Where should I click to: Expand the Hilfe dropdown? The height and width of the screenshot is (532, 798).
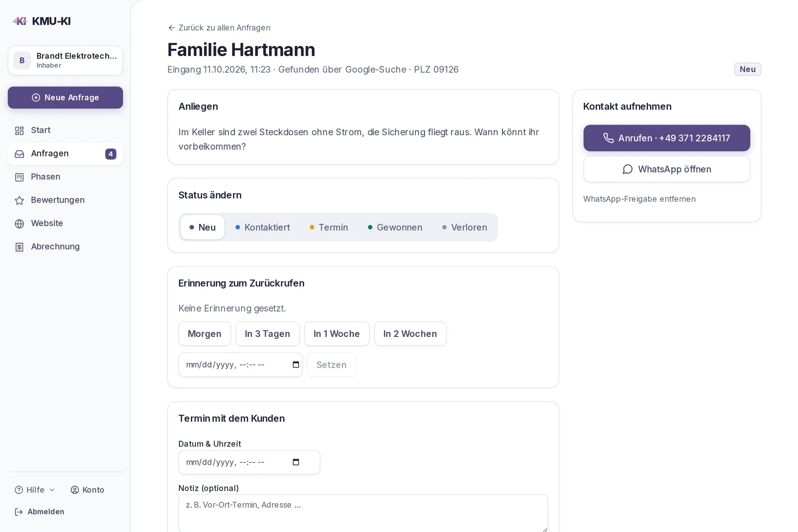(x=35, y=490)
